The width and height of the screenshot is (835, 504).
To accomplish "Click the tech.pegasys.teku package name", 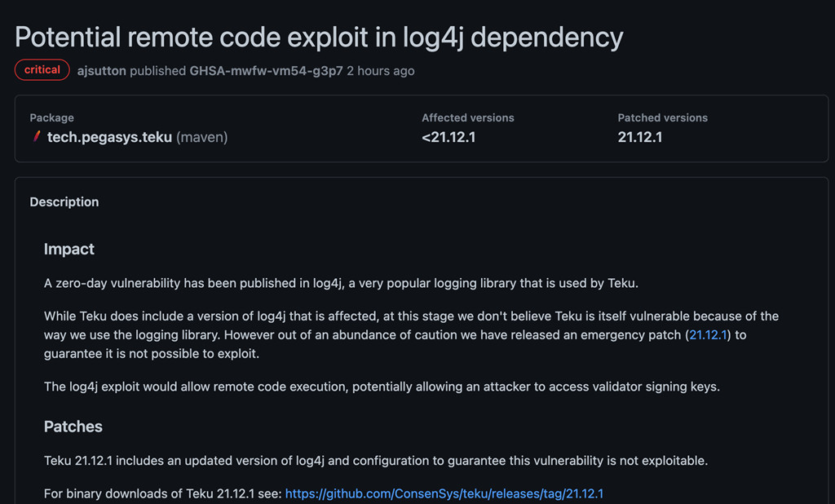I will pyautogui.click(x=110, y=137).
